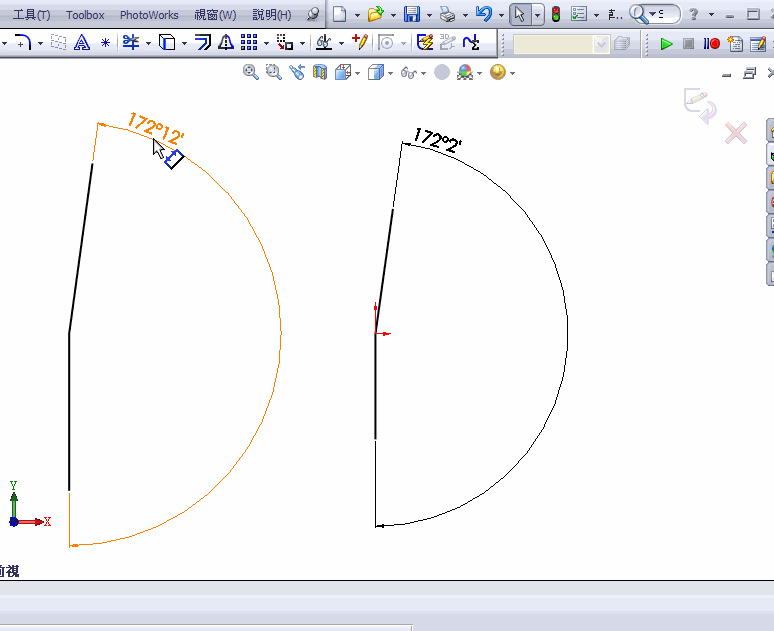774x631 pixels.
Task: Open the 說明(H) menu
Action: coord(272,15)
